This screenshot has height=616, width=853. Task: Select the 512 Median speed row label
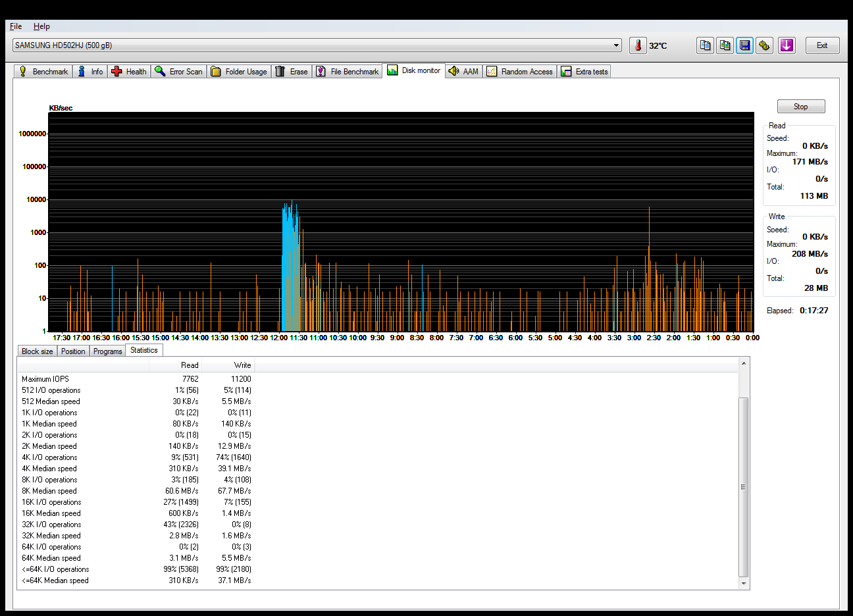point(51,401)
